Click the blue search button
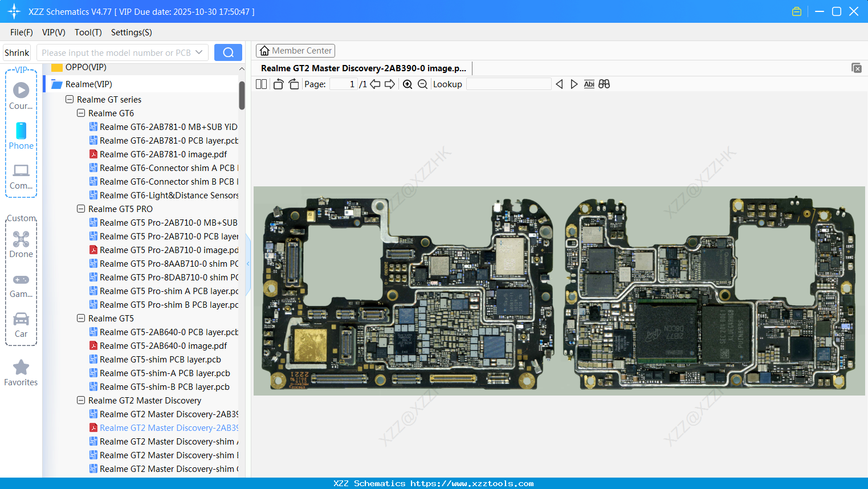This screenshot has width=868, height=489. (x=228, y=52)
